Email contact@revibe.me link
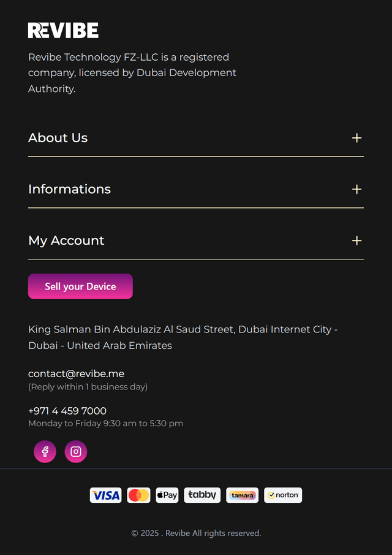The height and width of the screenshot is (555, 392). [77, 373]
